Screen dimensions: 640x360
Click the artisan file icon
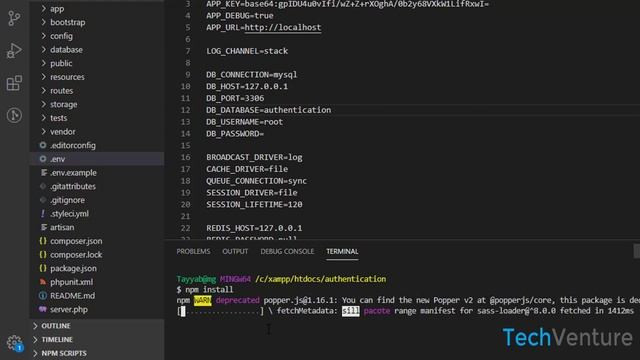(x=43, y=227)
